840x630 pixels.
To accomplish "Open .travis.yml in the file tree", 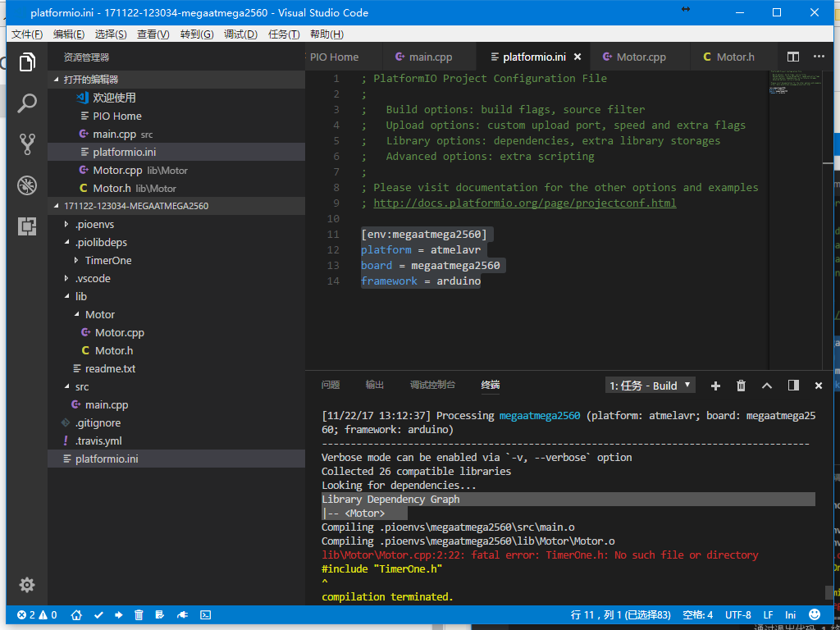I will tap(176, 441).
